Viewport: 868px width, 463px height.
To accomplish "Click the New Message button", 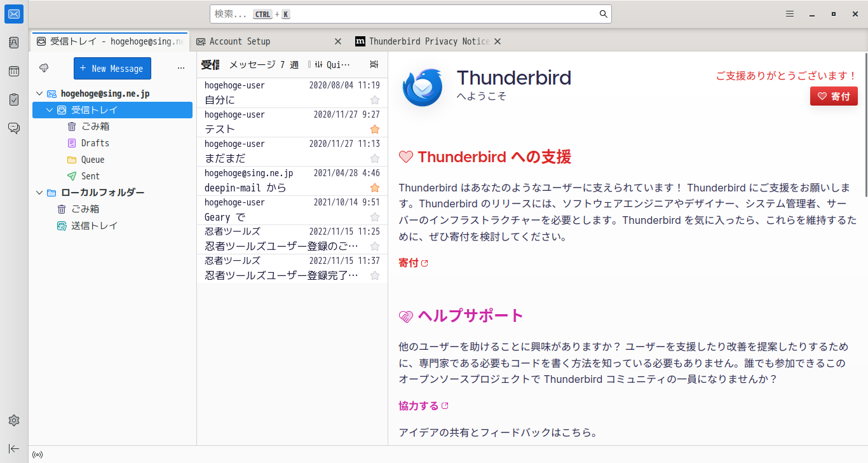I will (x=112, y=68).
